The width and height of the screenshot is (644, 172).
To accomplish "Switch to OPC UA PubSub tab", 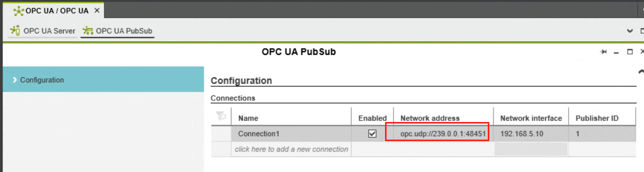I will point(118,31).
